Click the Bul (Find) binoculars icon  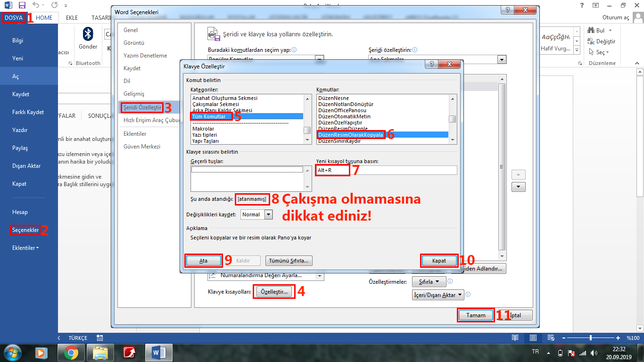pos(591,30)
